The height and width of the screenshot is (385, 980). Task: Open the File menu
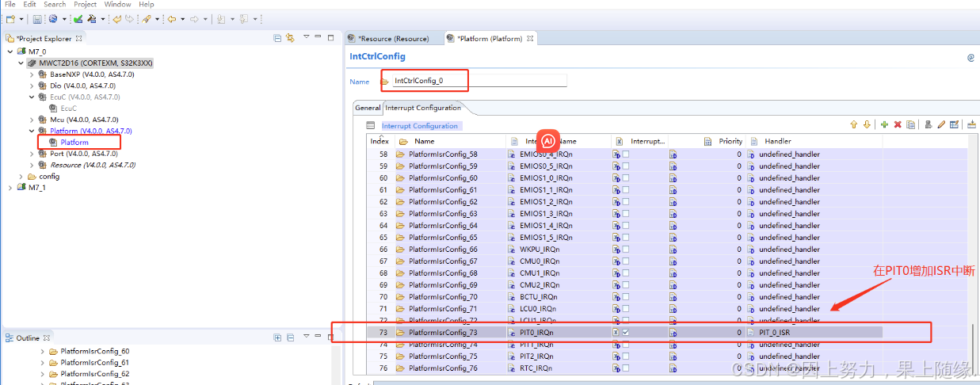(x=10, y=4)
